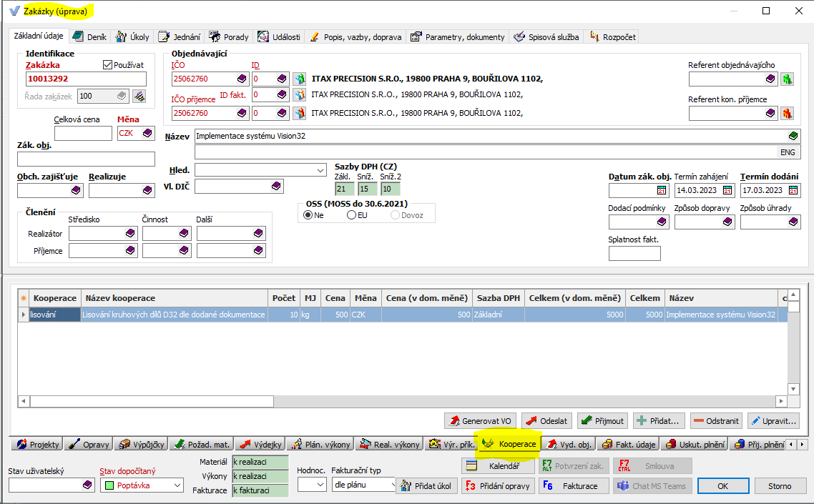Screen dimensions: 814x504
Task: Click the Upravit... button
Action: click(x=773, y=421)
